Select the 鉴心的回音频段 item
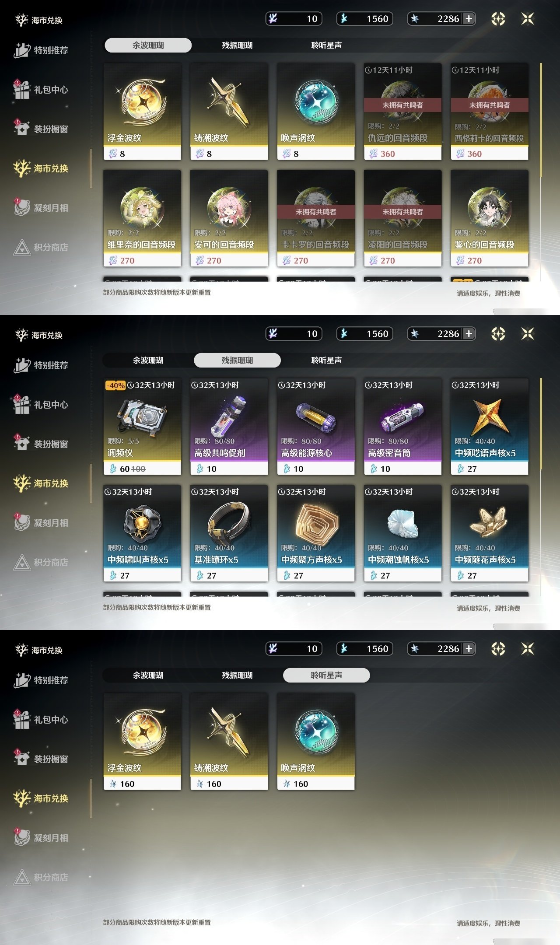The image size is (560, 945). tap(490, 218)
